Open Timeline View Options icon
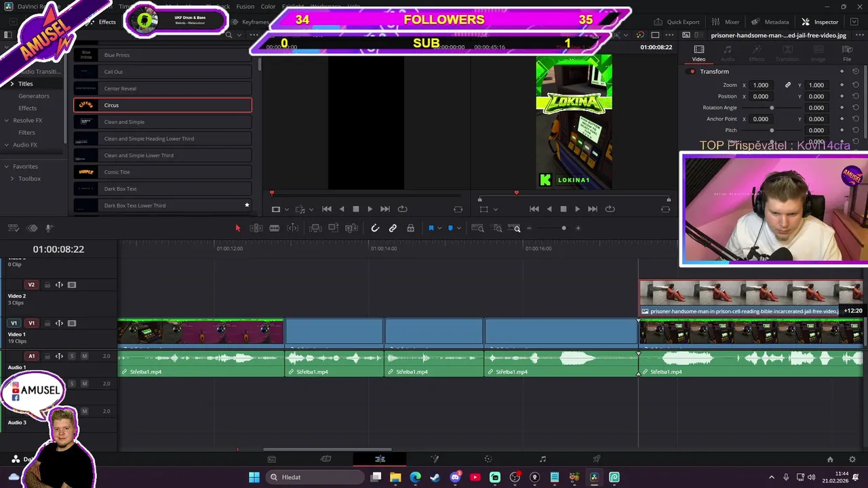This screenshot has width=868, height=488. [13, 228]
